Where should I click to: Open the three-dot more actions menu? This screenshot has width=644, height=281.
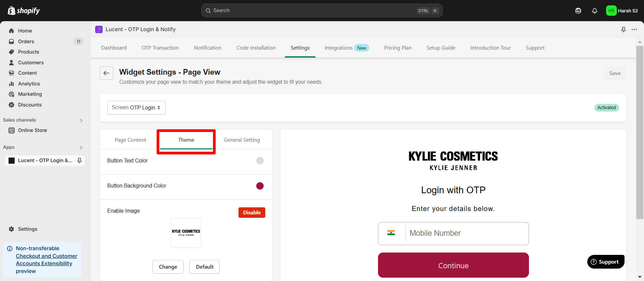tap(634, 29)
